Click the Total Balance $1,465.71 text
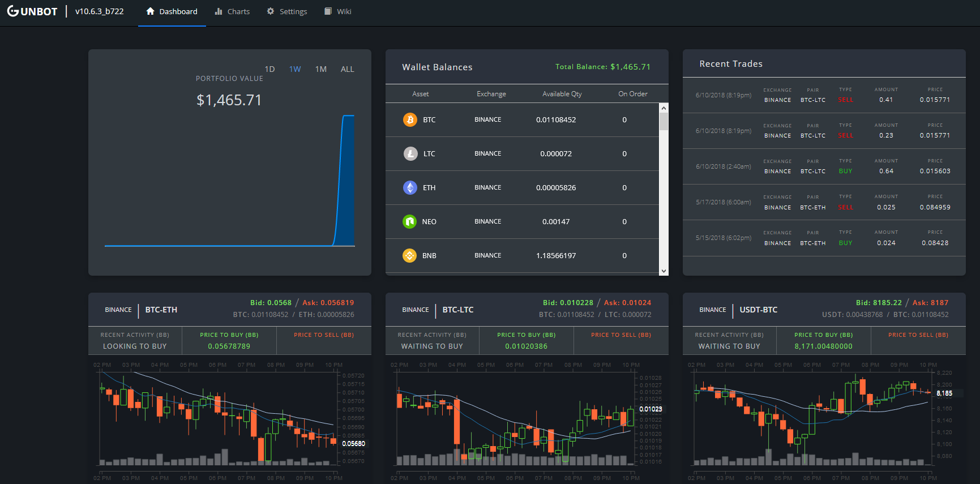This screenshot has width=980, height=484. pos(603,67)
